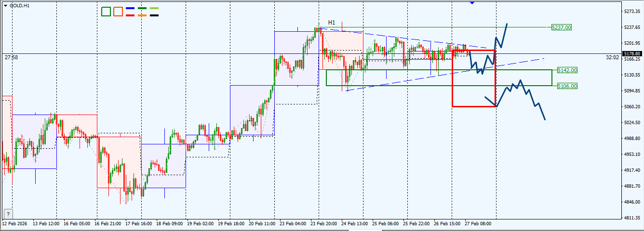This screenshot has width=644, height=231.
Task: Click the 4846.00 price scale value
Action: tap(631, 202)
